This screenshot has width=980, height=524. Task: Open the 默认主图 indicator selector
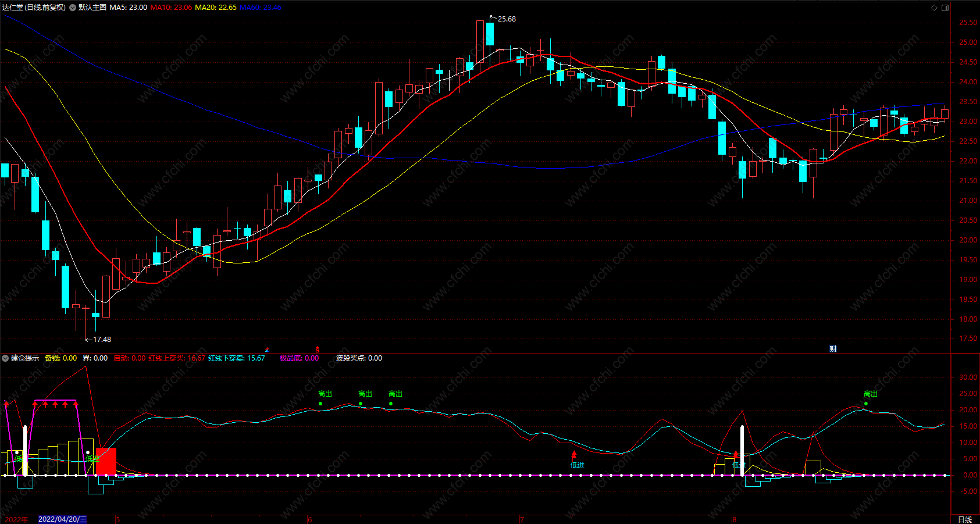pos(92,8)
